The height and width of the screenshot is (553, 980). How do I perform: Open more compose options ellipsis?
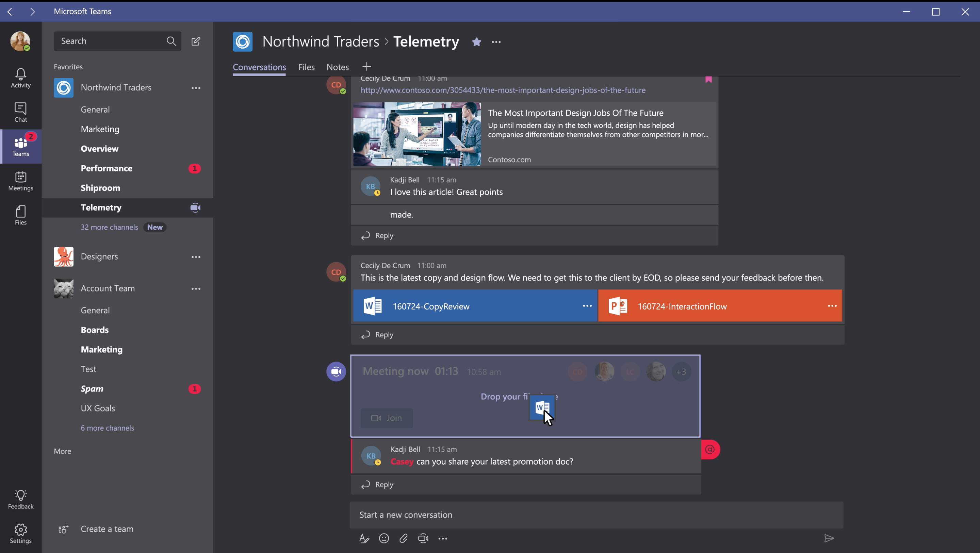(x=443, y=538)
